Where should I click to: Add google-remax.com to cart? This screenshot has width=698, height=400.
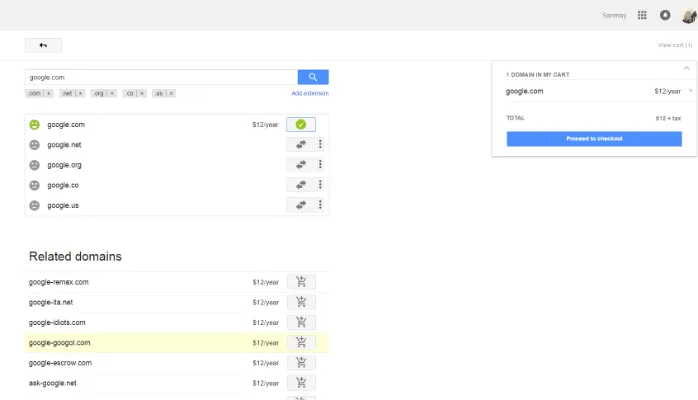pos(300,282)
